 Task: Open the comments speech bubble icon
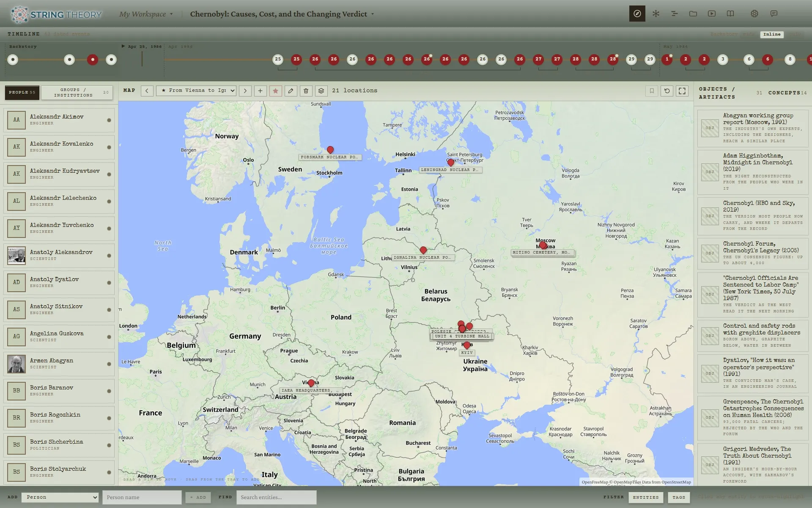pyautogui.click(x=774, y=14)
